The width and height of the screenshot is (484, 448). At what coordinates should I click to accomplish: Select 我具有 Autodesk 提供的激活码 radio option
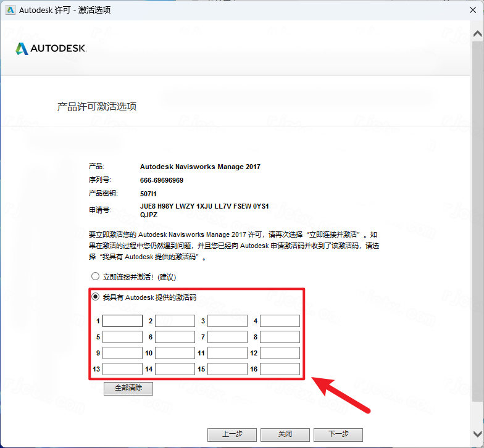pos(95,297)
